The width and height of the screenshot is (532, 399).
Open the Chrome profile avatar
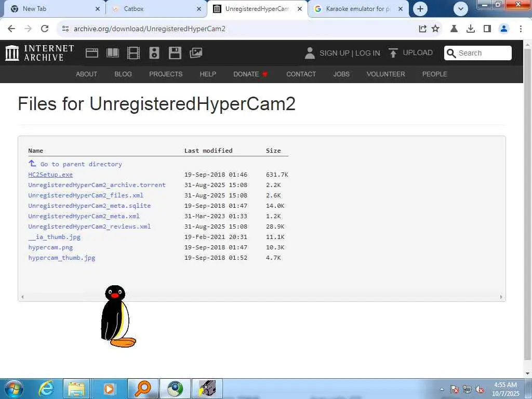tap(504, 29)
